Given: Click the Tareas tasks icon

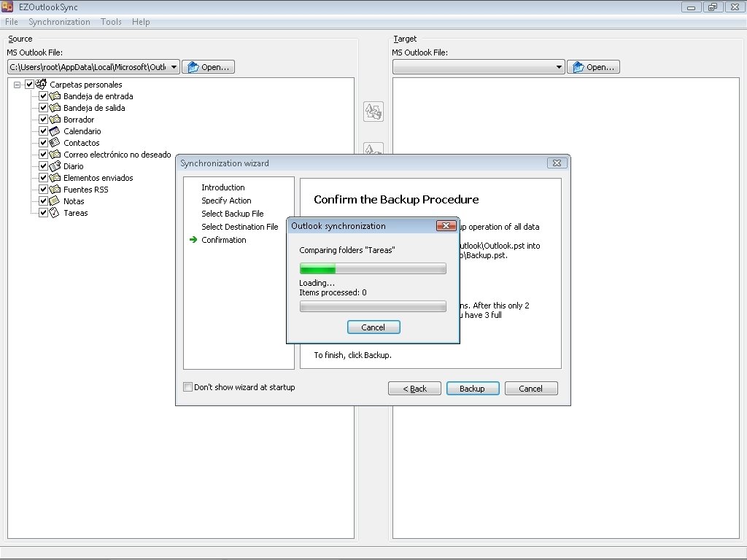Looking at the screenshot, I should [55, 213].
